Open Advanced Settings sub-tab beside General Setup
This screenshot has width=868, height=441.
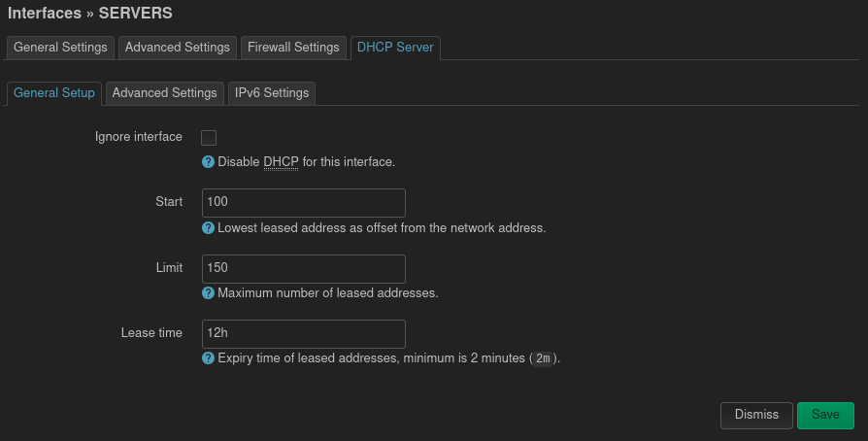164,93
